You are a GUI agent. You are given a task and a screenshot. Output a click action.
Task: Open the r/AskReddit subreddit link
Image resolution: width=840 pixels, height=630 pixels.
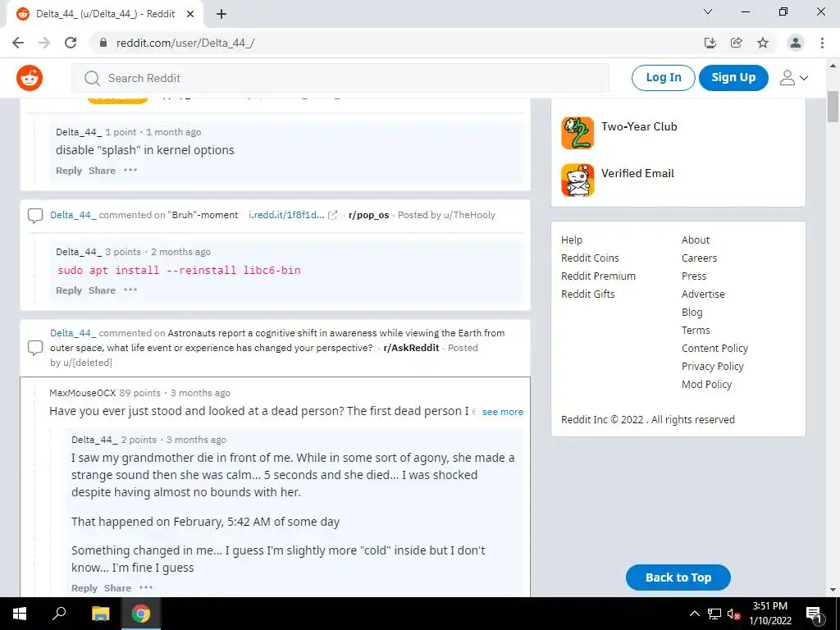(x=411, y=348)
